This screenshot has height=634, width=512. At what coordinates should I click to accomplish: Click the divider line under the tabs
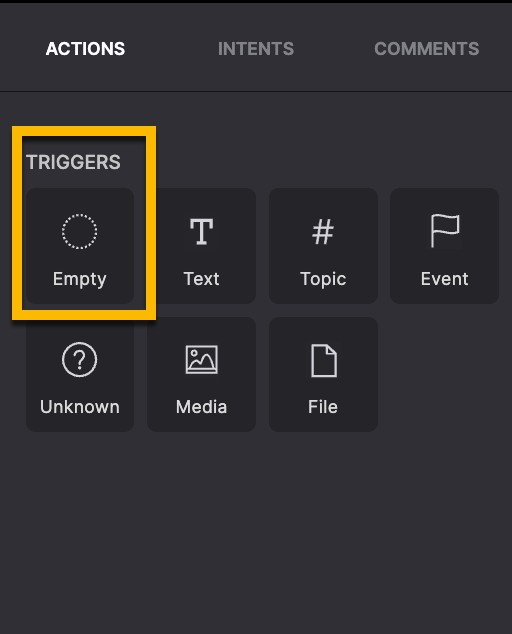256,92
